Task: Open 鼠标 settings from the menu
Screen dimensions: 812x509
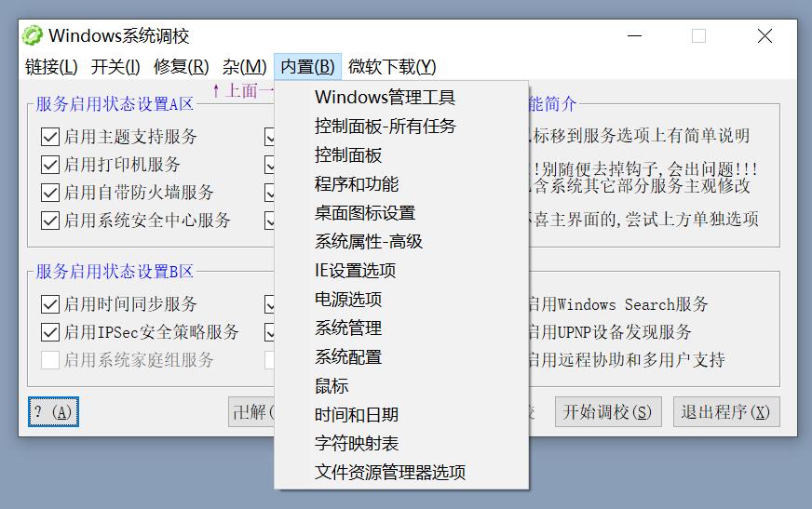Action: point(401,386)
